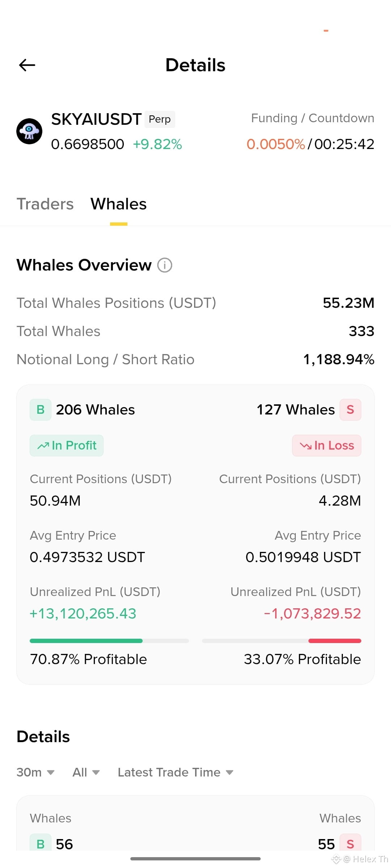Tap the Perp label tag

[160, 119]
